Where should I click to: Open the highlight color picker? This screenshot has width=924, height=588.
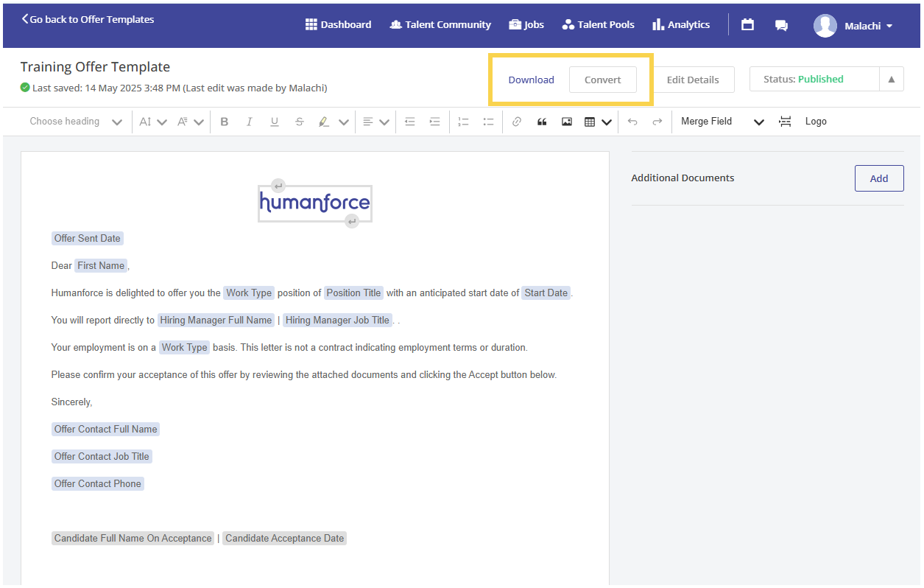click(343, 122)
